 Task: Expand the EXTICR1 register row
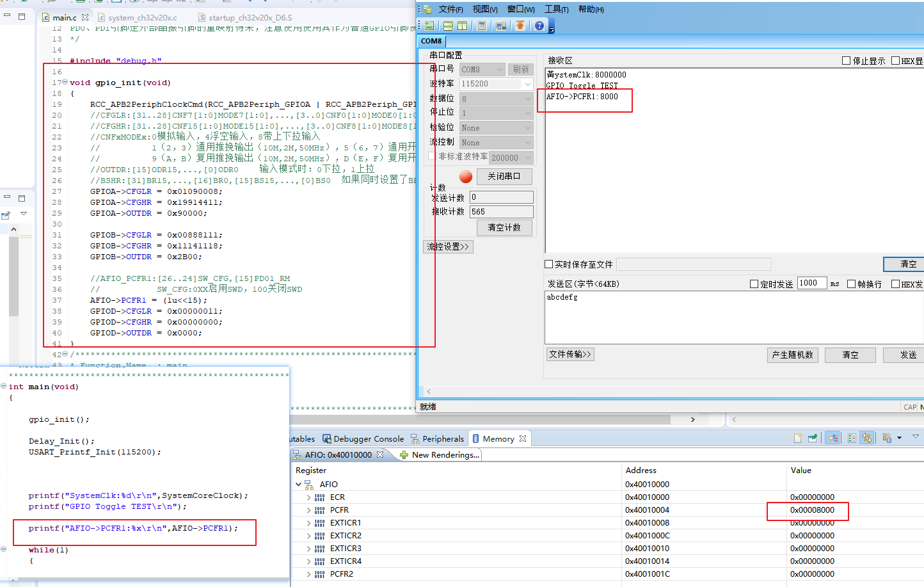pyautogui.click(x=309, y=523)
